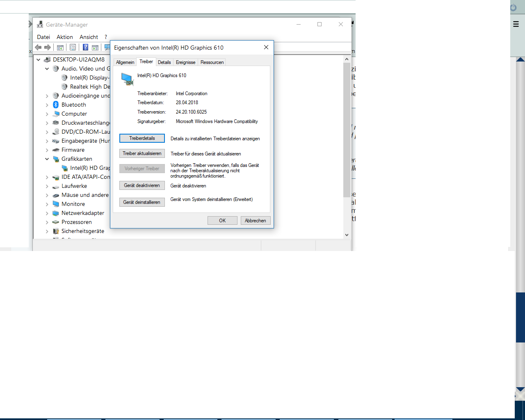Click the dark blue outer scrollbar thumb
The height and width of the screenshot is (420, 525).
tap(520, 317)
